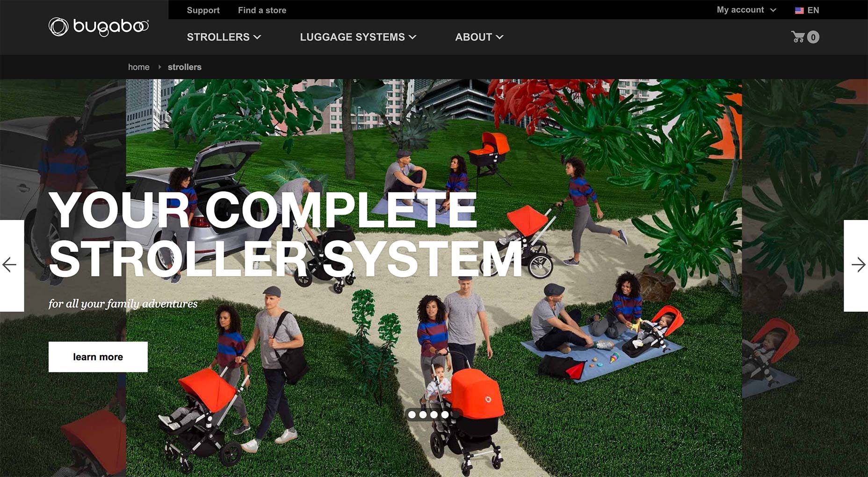Screen dimensions: 868x477
Task: Expand the Strollers menu
Action: click(x=224, y=37)
